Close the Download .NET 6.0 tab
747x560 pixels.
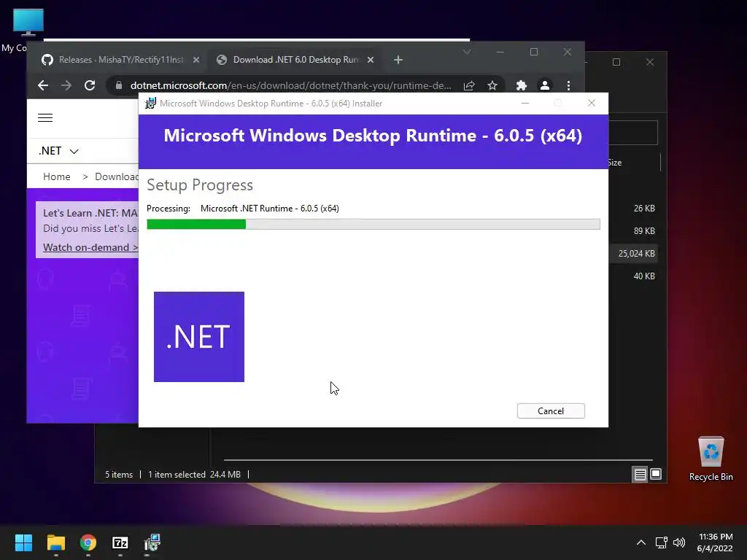pos(370,60)
